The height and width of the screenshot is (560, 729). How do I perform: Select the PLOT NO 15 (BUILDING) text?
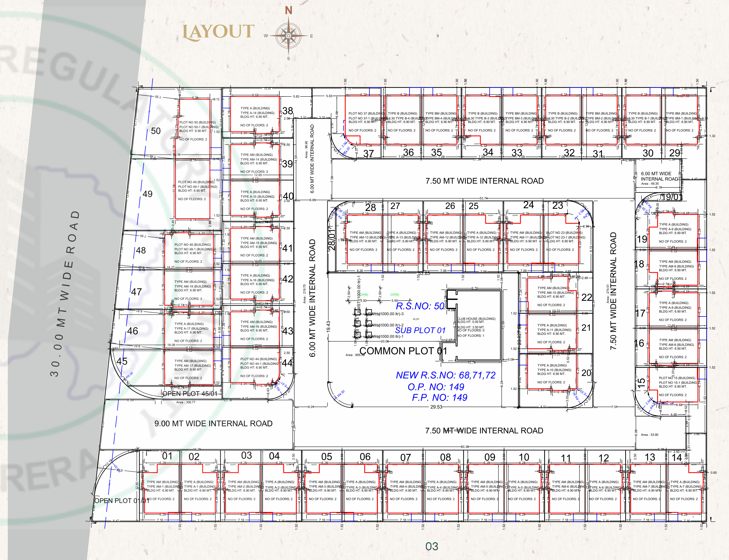(677, 378)
